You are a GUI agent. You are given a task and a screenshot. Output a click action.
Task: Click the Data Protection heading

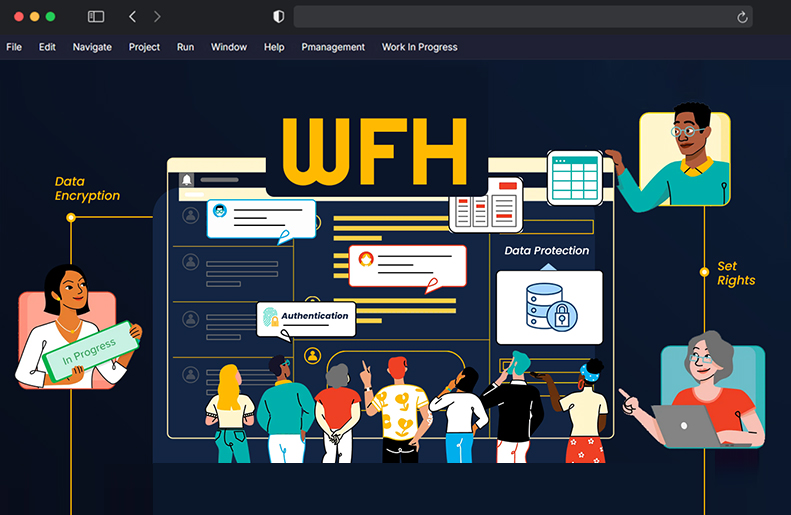click(x=547, y=251)
